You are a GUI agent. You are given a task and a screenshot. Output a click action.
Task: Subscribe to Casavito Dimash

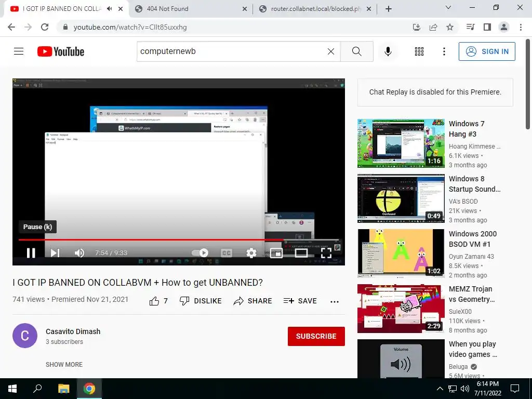(316, 336)
